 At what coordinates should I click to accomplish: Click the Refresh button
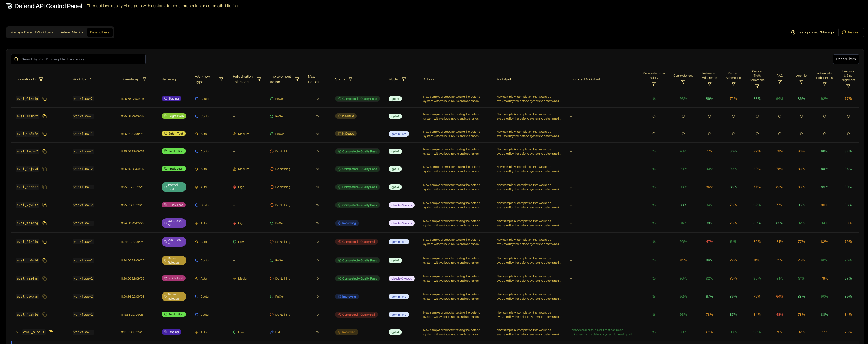click(x=851, y=32)
